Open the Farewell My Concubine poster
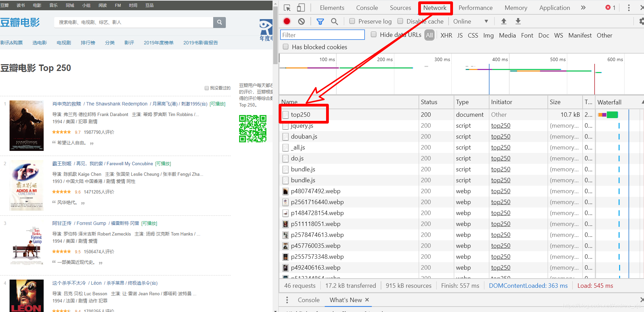Image resolution: width=644 pixels, height=312 pixels. tap(27, 185)
